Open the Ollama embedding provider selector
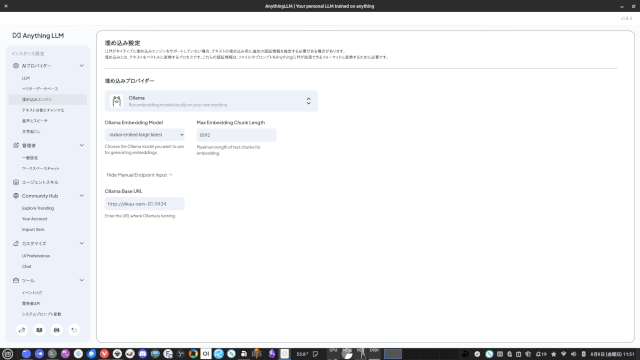This screenshot has height=360, width=640. pyautogui.click(x=211, y=101)
